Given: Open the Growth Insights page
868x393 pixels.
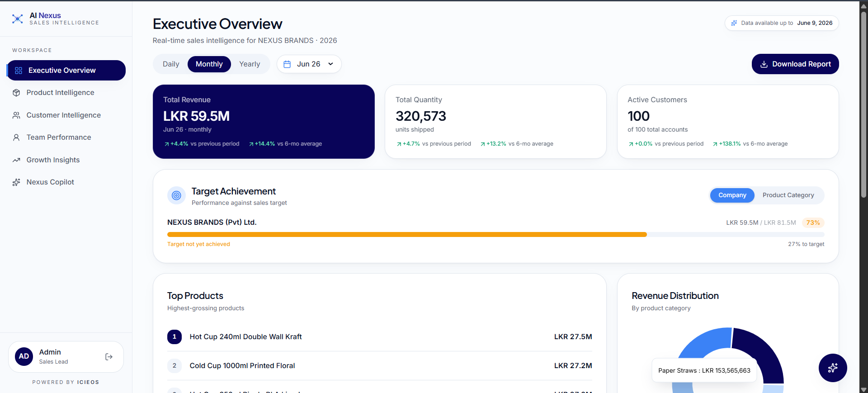Looking at the screenshot, I should (x=66, y=160).
